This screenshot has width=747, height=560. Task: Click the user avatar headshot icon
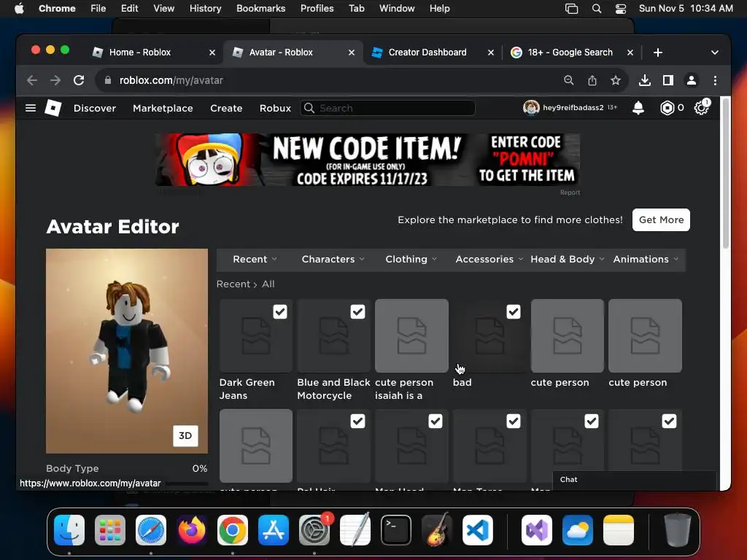[x=531, y=108]
